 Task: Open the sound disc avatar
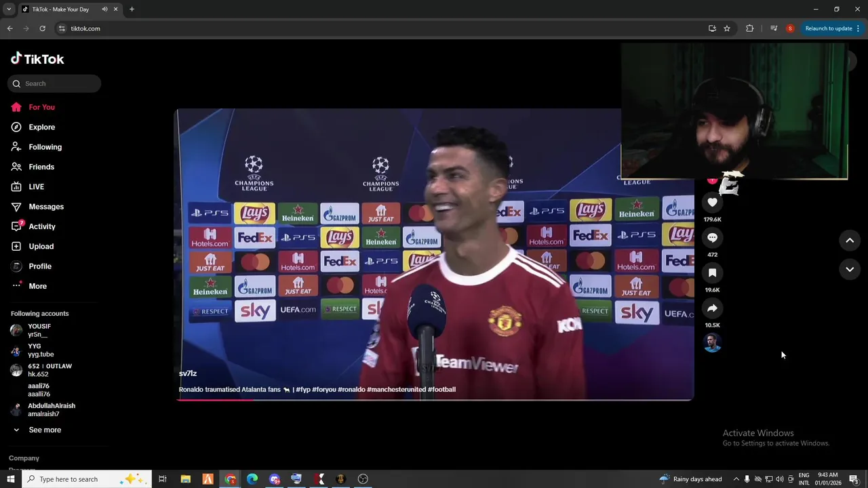(712, 343)
